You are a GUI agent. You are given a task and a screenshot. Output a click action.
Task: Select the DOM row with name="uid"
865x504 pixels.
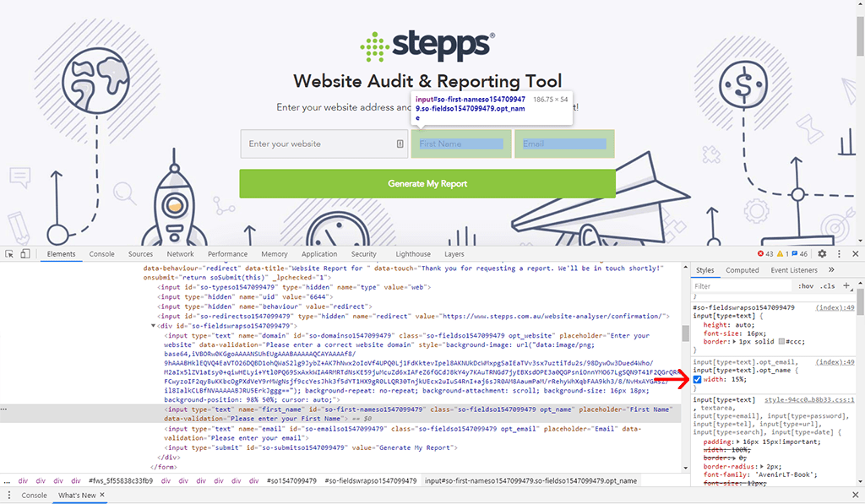(246, 296)
